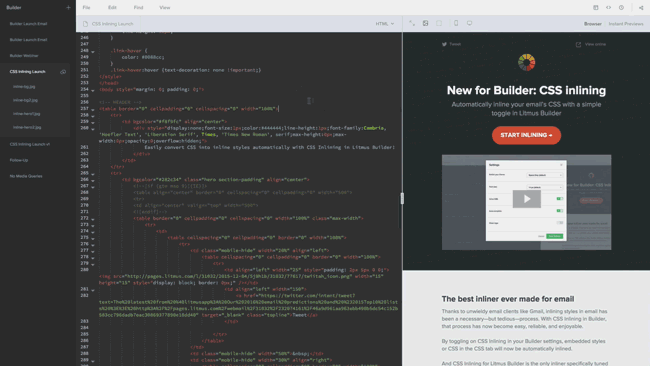650x366 pixels.
Task: Toggle the image display icon above preview
Action: point(425,23)
